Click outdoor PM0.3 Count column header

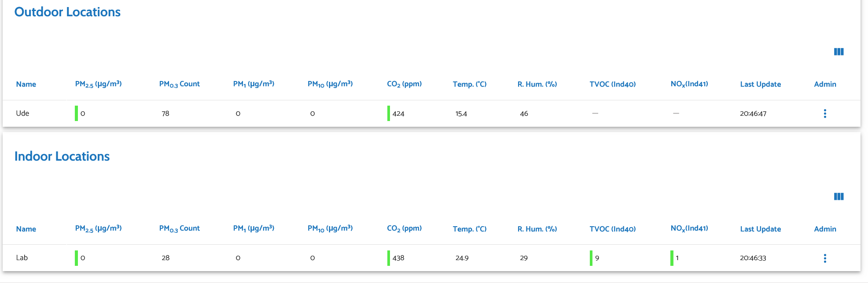coord(179,84)
